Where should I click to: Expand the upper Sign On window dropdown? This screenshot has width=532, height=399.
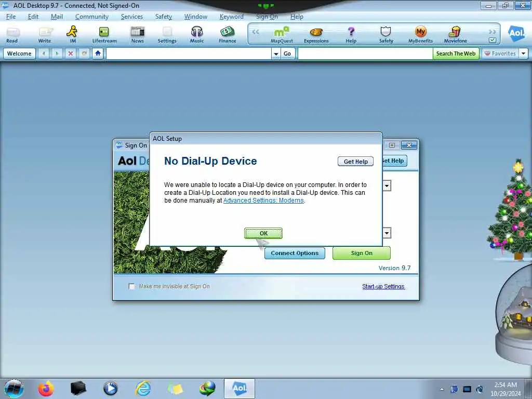387,185
